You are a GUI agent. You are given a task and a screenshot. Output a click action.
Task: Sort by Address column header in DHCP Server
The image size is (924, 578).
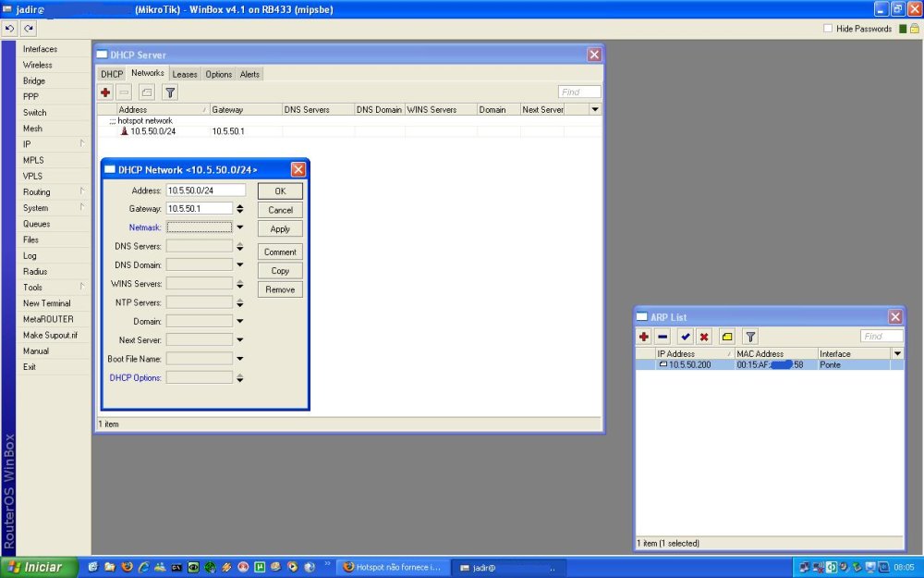[164, 109]
